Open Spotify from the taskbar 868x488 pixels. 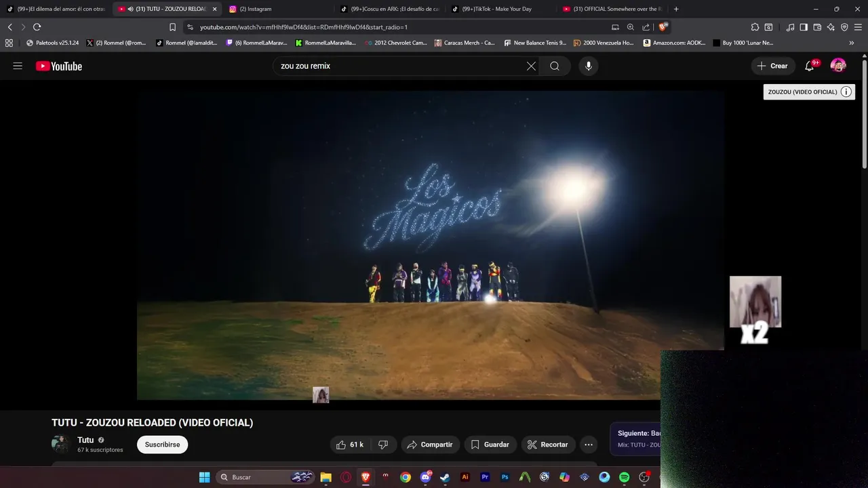(x=624, y=477)
